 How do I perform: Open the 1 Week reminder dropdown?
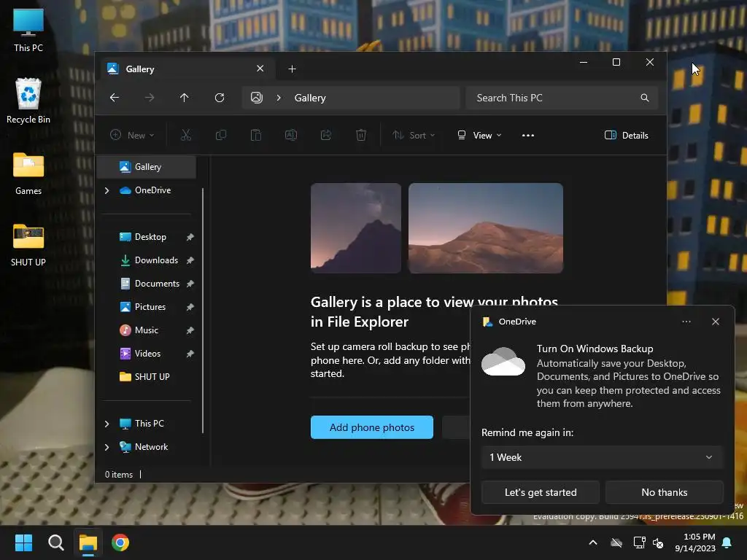[602, 457]
